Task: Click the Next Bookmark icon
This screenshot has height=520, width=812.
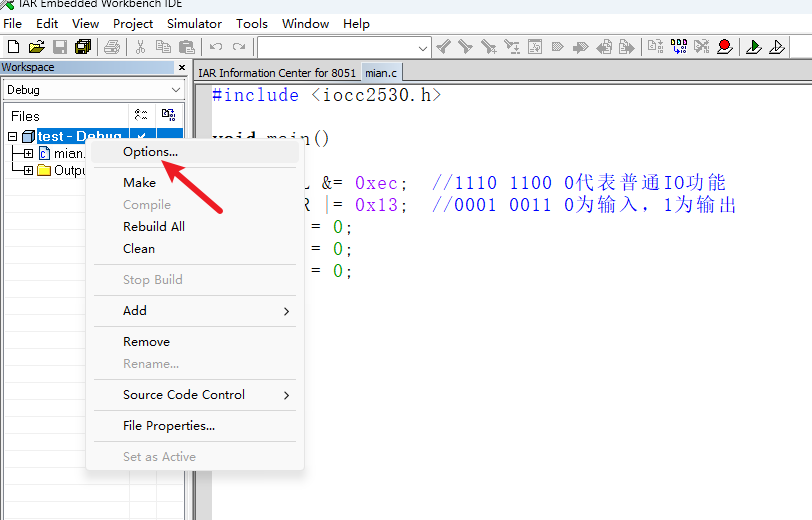Action: click(581, 47)
